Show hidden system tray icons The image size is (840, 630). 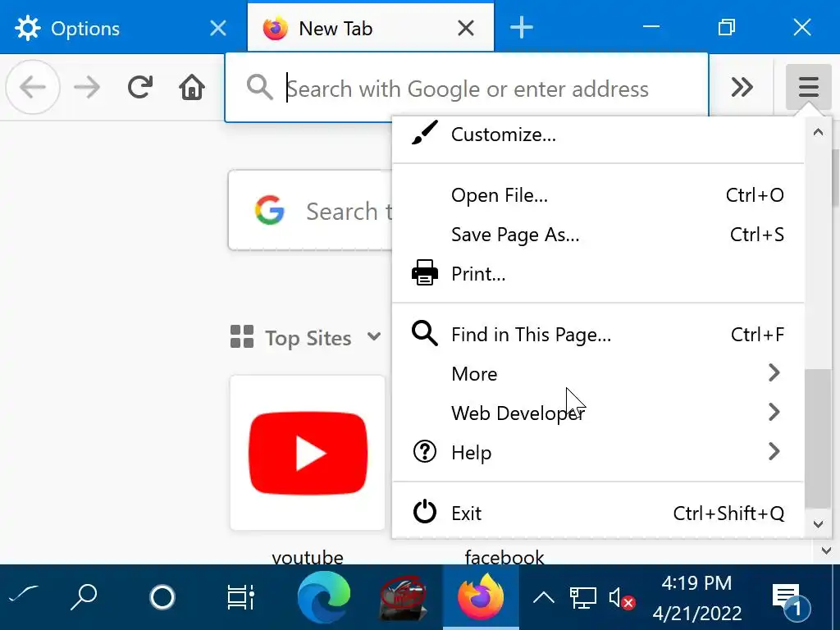pos(544,597)
